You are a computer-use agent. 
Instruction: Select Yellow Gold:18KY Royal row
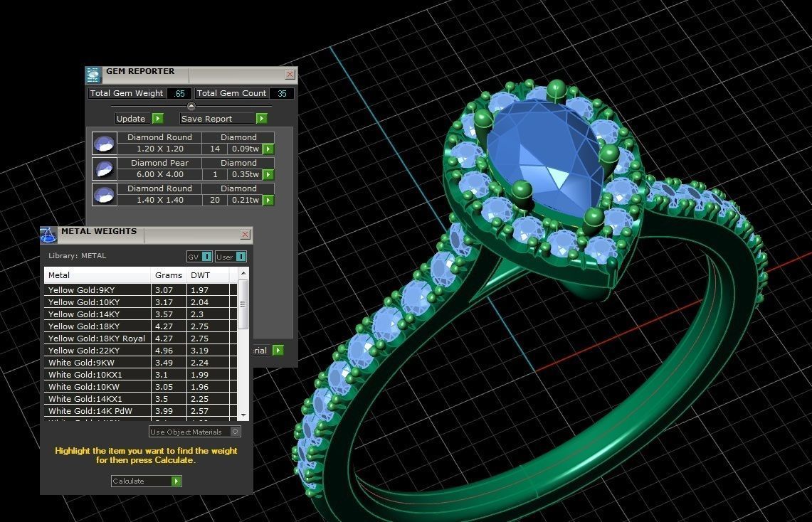click(140, 339)
